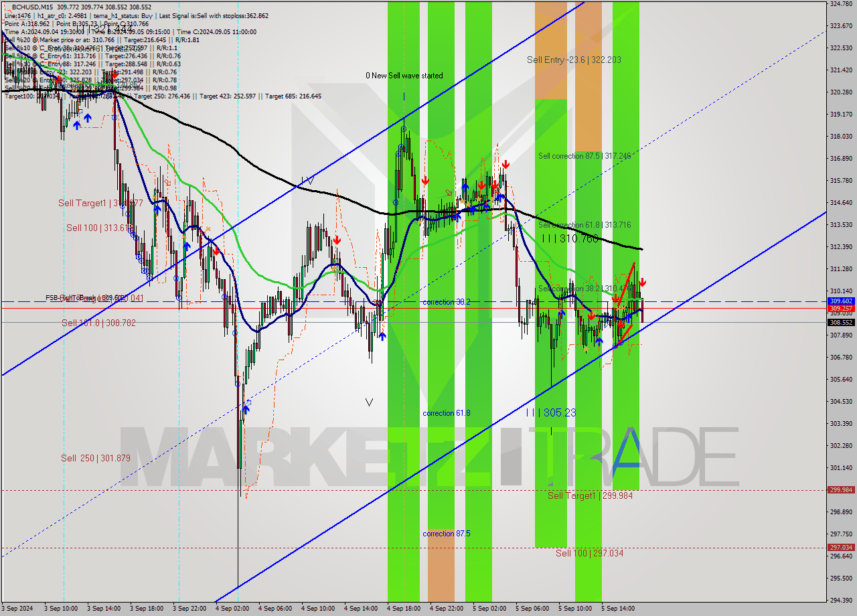Click the 306.780 price axis value
857x616 pixels.
(x=841, y=357)
